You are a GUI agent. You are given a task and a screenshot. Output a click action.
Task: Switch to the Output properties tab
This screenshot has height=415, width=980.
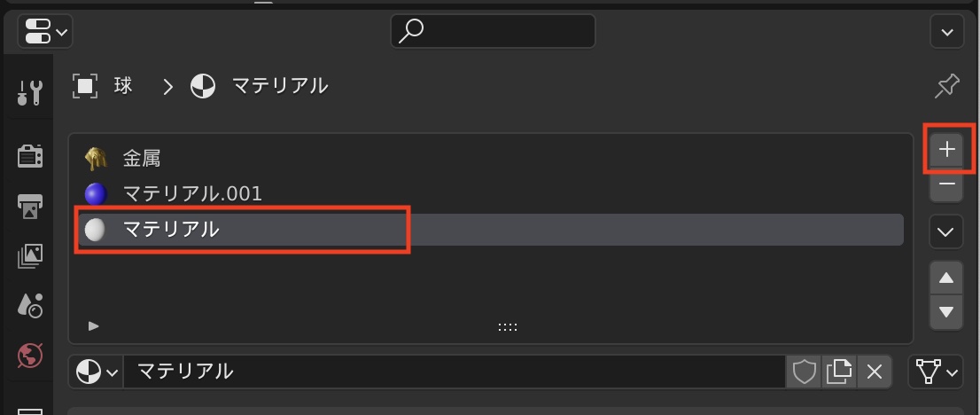click(30, 207)
